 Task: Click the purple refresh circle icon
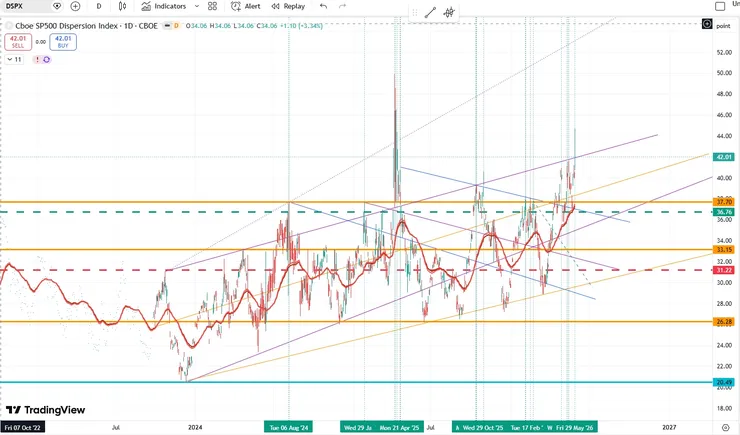[46, 59]
